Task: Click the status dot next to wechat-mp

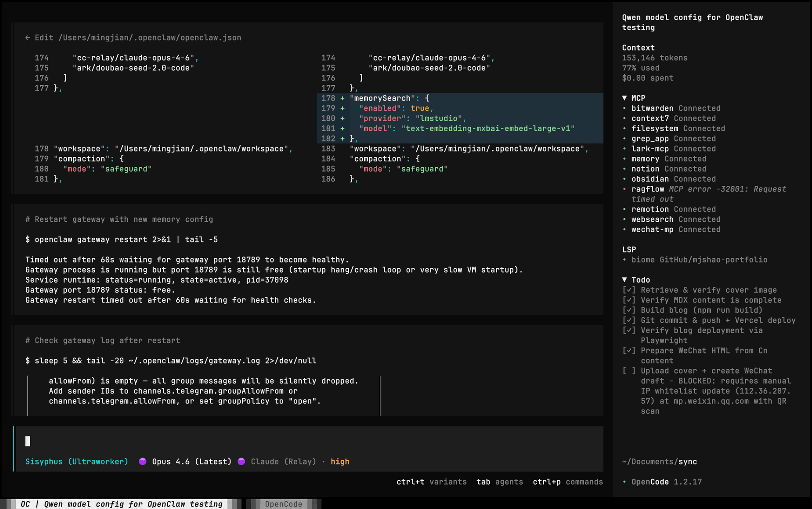Action: [624, 230]
